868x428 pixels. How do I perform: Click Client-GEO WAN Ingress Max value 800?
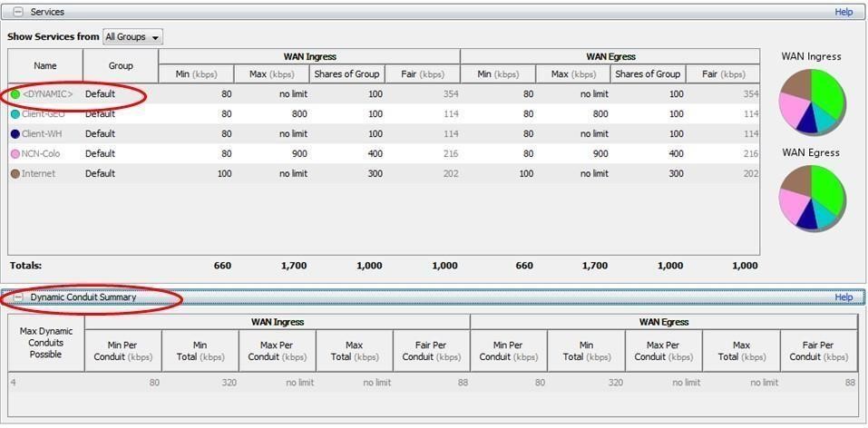point(299,114)
